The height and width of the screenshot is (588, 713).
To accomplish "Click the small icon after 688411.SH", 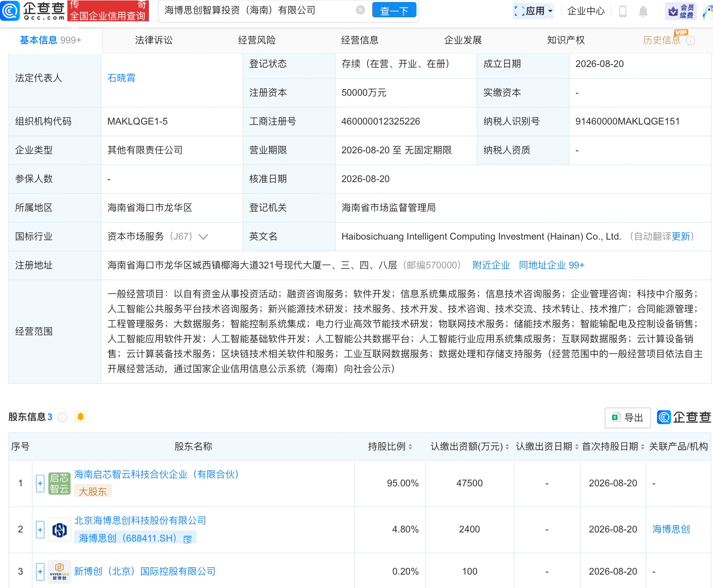I will [x=188, y=539].
